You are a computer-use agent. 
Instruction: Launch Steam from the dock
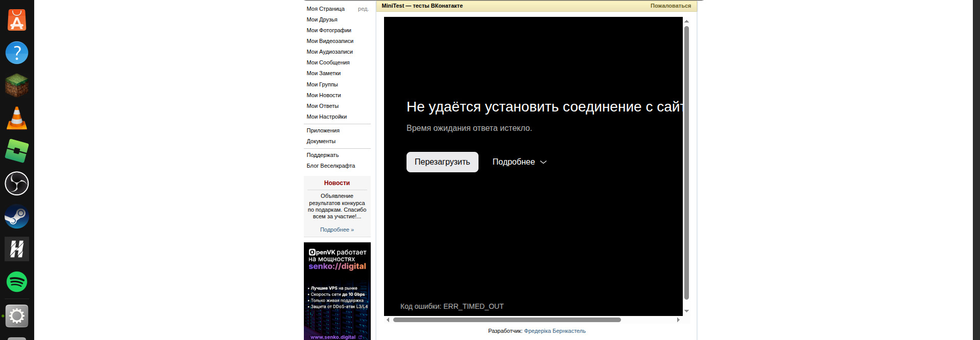pyautogui.click(x=17, y=216)
